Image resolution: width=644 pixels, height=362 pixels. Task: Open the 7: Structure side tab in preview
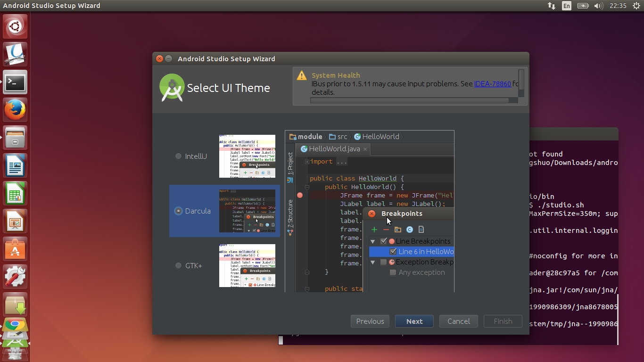click(x=290, y=218)
